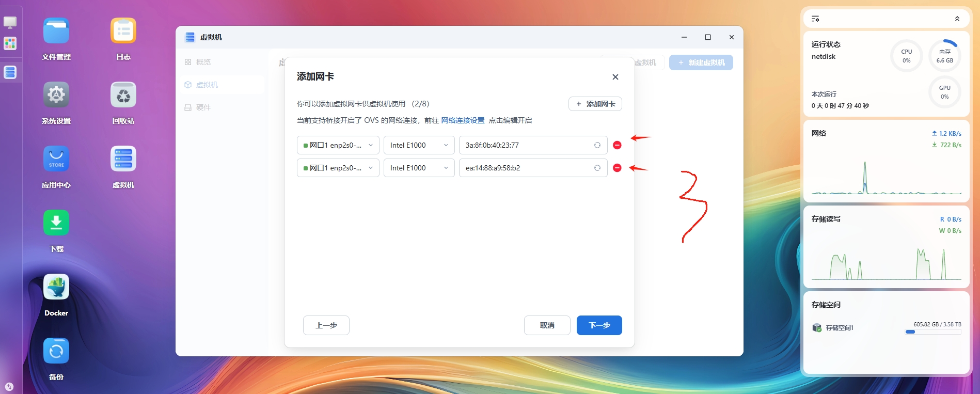
Task: Open the 备份 backup desktop icon
Action: click(x=56, y=352)
